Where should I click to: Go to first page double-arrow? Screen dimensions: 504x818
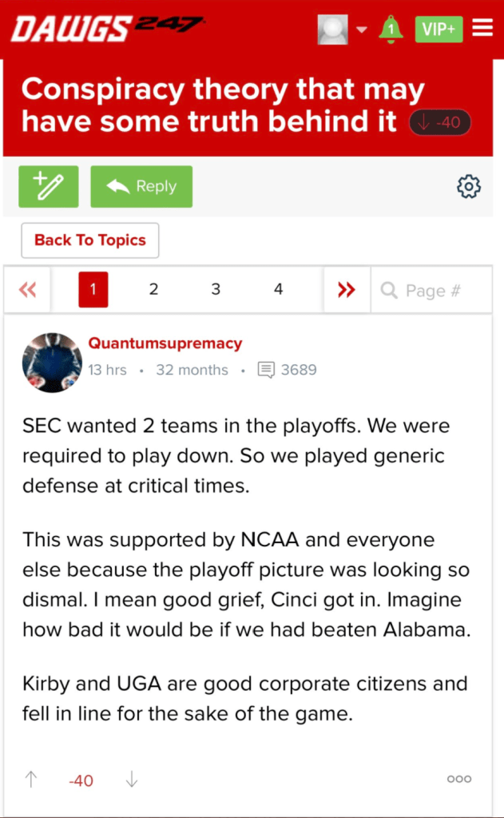[x=27, y=290]
